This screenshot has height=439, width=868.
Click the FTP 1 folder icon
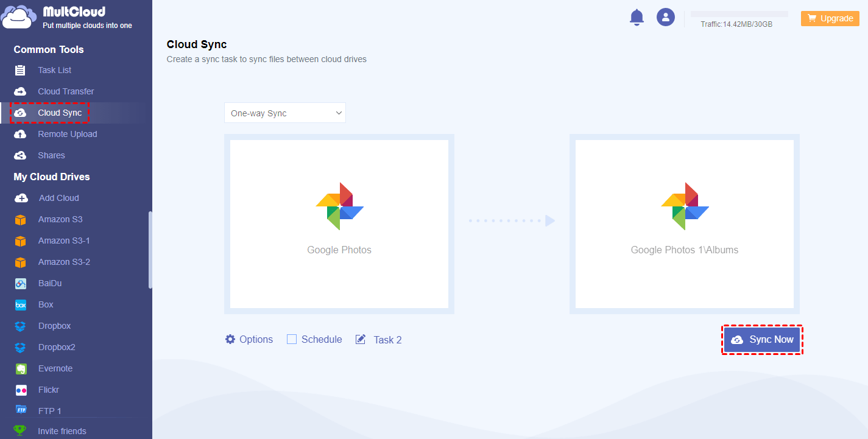click(21, 410)
